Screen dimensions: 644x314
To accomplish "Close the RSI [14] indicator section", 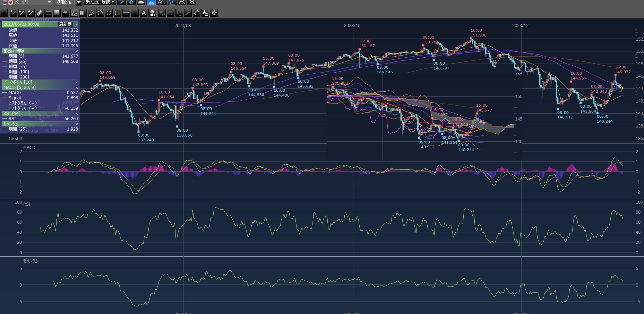I will pyautogui.click(x=77, y=114).
